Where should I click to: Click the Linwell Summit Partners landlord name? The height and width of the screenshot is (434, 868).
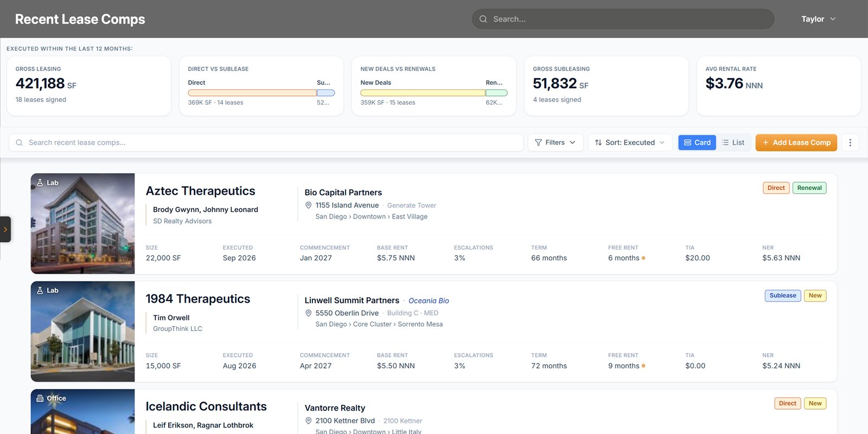point(352,301)
